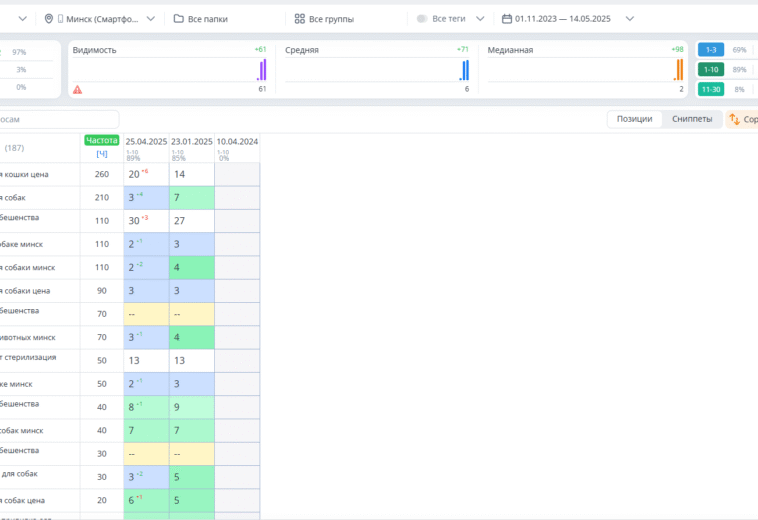Screen dimensions: 758x520
Task: Click the folder icon beside Все папки
Action: [x=178, y=19]
